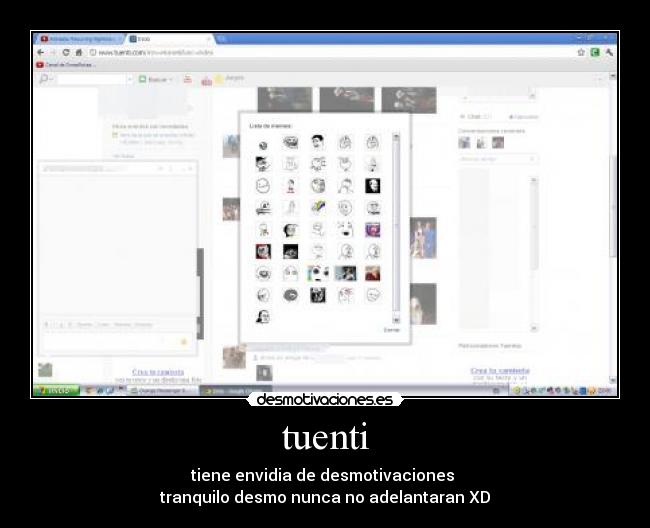
Task: Expand the toolbar search box dropdown
Action: pyautogui.click(x=129, y=79)
